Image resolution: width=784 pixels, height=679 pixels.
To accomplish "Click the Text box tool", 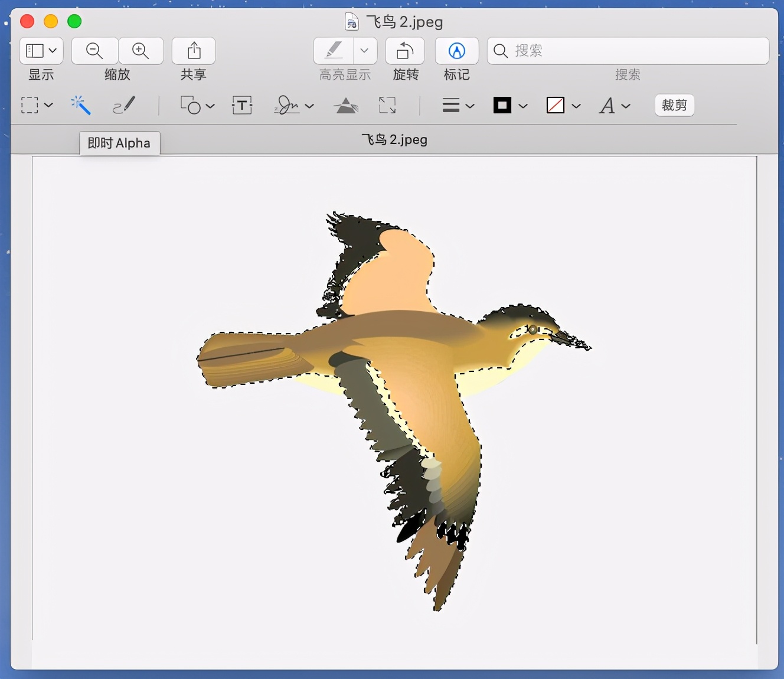I will click(242, 106).
